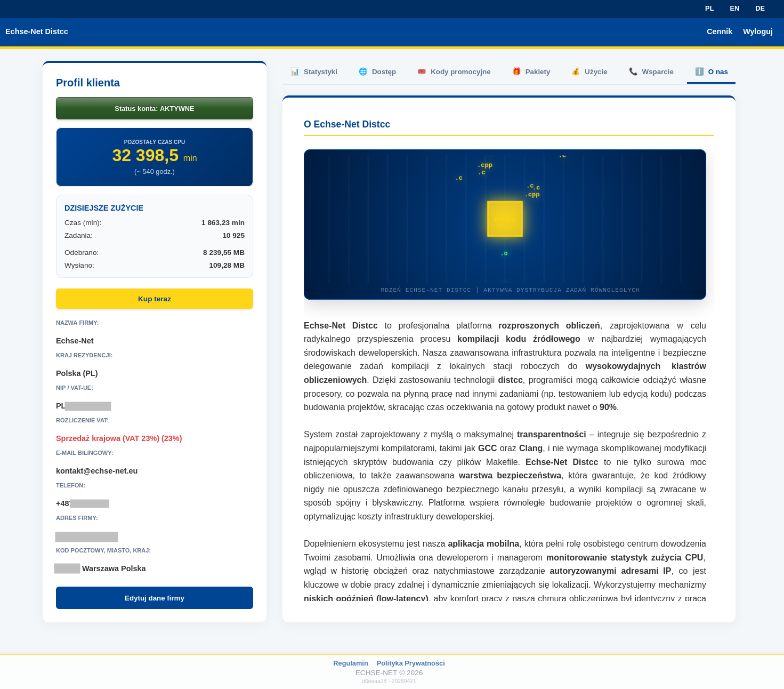Image resolution: width=784 pixels, height=689 pixels.
Task: Go to the Pakiety tab
Action: [537, 72]
